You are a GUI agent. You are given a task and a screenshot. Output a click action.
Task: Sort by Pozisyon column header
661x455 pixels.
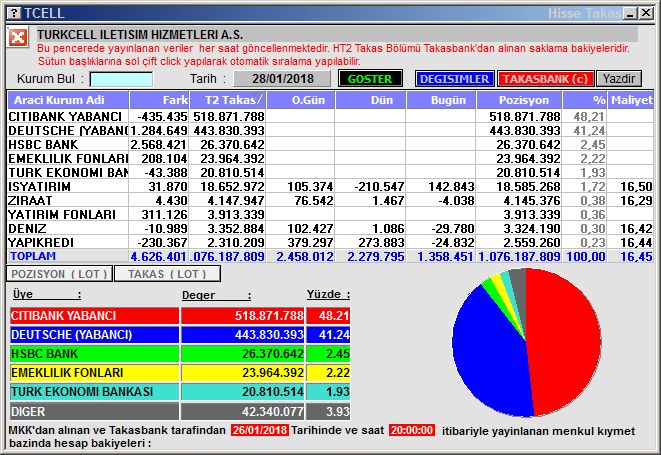(x=519, y=100)
